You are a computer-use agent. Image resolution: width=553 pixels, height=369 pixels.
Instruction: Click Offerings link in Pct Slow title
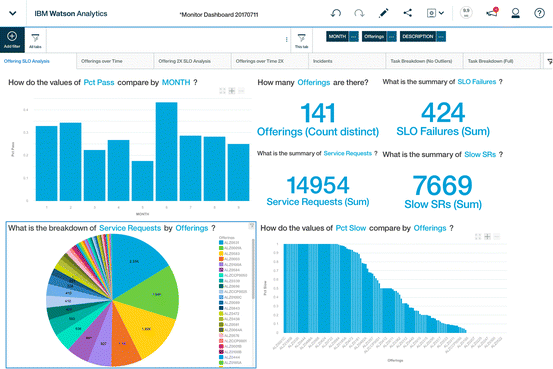430,228
